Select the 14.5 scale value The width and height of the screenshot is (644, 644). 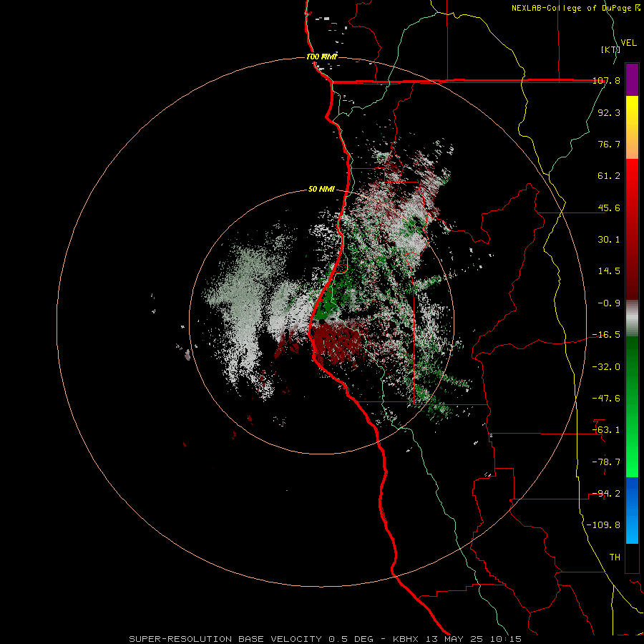click(x=609, y=271)
